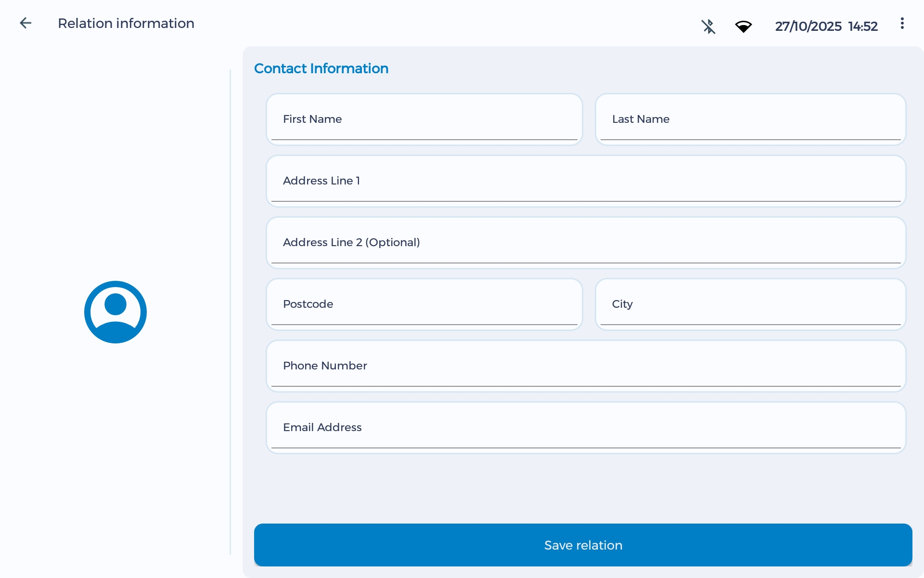
Task: Click the Phone Number label text
Action: (x=325, y=366)
